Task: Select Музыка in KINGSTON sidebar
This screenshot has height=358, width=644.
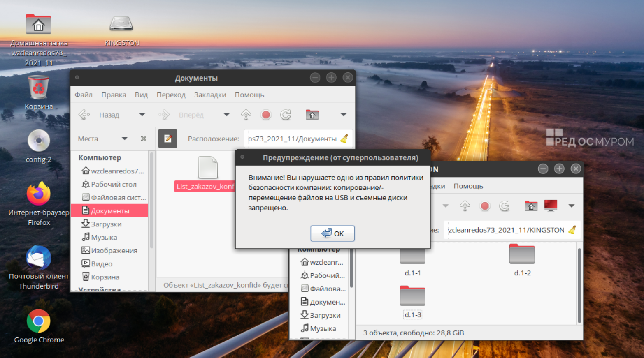Action: 319,328
